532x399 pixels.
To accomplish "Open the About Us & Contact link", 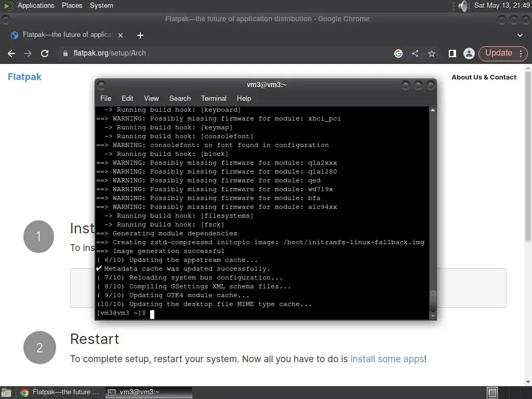I will [x=484, y=77].
